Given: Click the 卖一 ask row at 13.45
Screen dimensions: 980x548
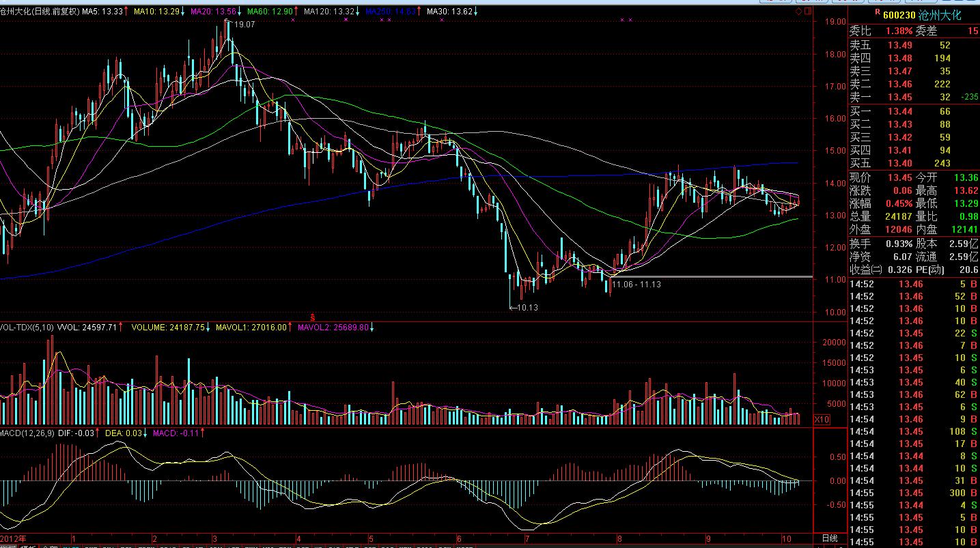Looking at the screenshot, I should coord(914,97).
